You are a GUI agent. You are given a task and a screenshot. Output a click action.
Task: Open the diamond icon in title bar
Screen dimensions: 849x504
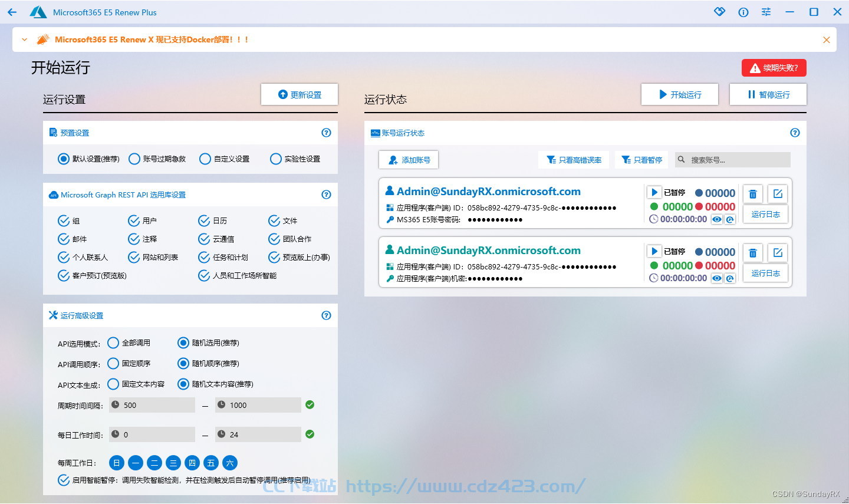719,12
